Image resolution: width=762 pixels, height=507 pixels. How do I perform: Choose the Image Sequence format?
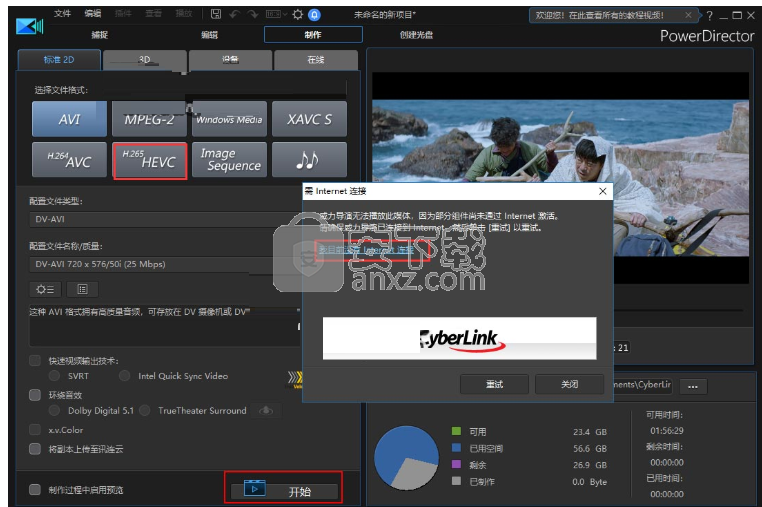(229, 160)
